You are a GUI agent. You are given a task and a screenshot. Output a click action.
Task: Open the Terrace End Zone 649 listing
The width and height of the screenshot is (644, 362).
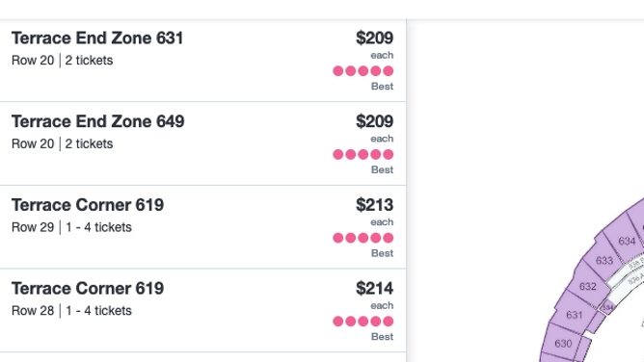click(x=202, y=143)
